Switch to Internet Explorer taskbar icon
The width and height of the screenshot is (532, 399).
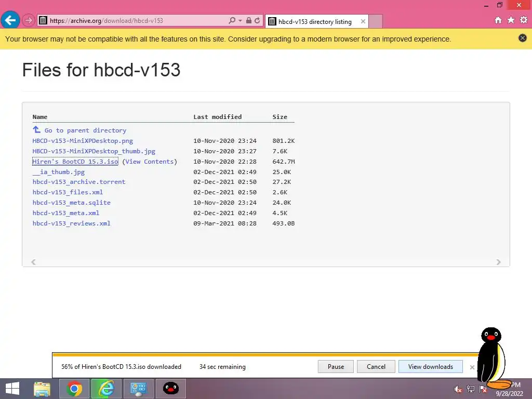tap(106, 389)
